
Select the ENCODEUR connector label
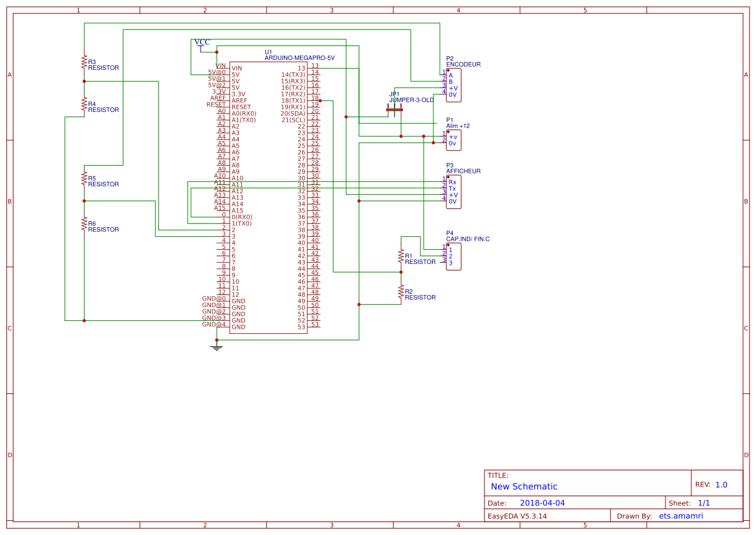(x=463, y=64)
